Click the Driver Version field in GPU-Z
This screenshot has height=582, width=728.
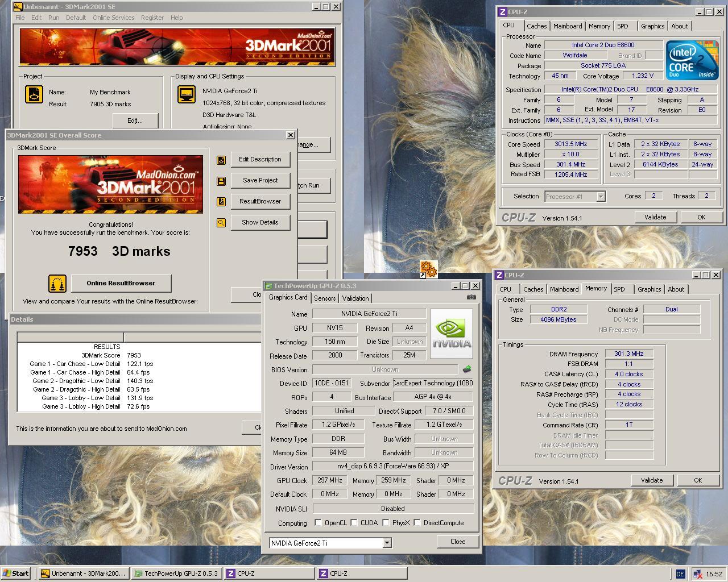(392, 467)
